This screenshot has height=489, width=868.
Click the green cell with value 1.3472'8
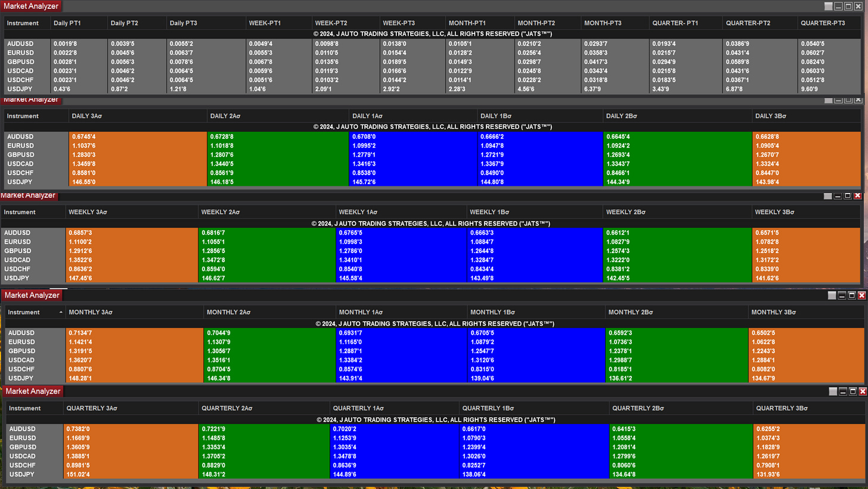pyautogui.click(x=267, y=260)
